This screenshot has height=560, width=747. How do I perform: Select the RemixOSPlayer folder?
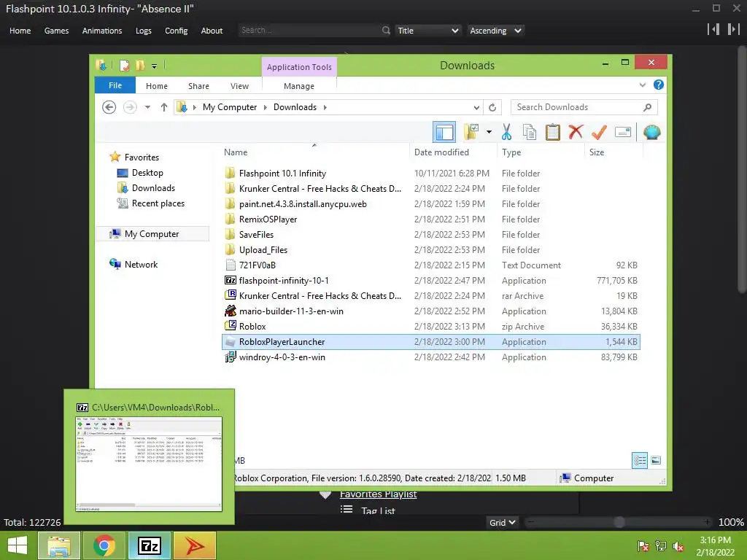coord(268,219)
